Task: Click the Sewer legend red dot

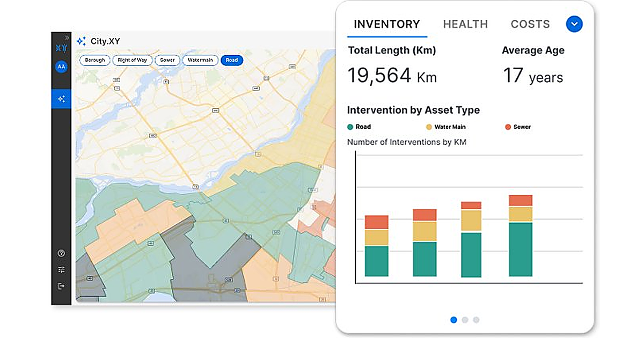Action: [x=508, y=127]
